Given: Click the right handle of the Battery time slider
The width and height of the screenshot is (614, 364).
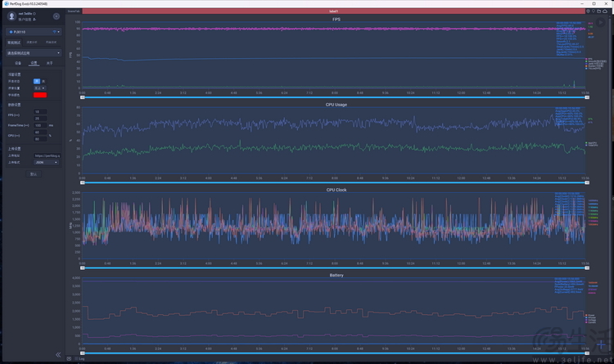Looking at the screenshot, I should (587, 353).
